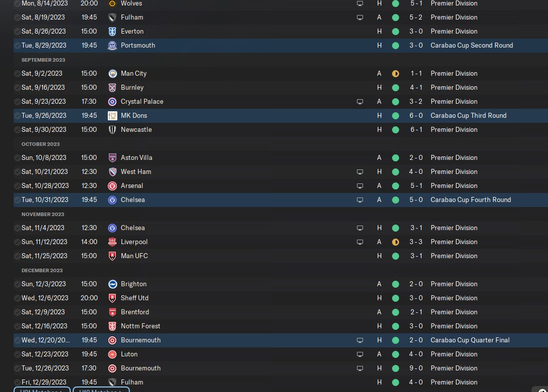Click the yellow draw indicator for Man City match
This screenshot has width=548, height=392.
tap(396, 74)
